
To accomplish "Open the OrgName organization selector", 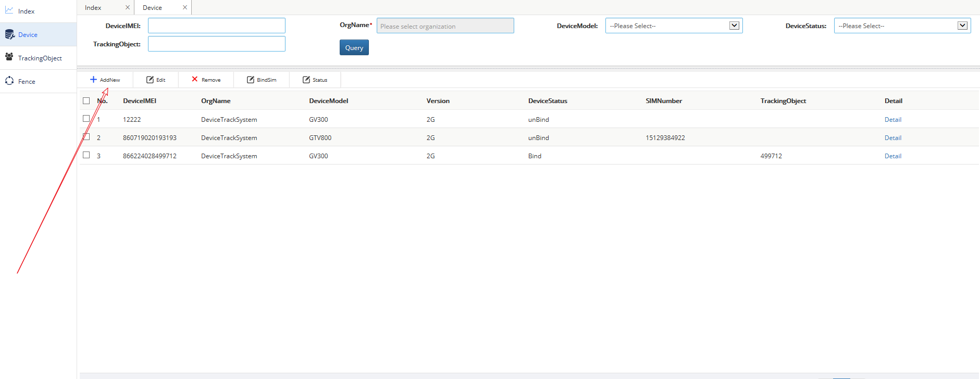I will point(445,26).
